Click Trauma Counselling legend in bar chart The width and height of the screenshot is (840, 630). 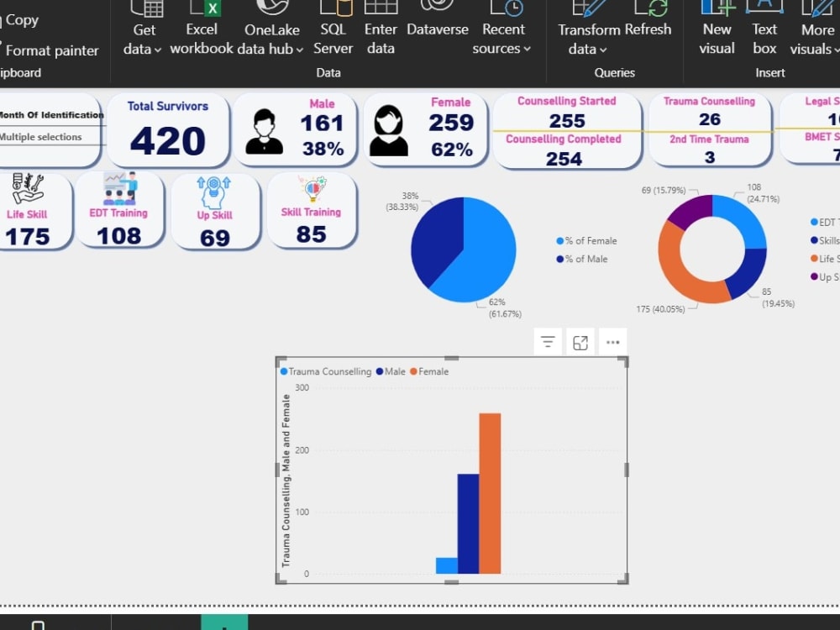(x=326, y=371)
